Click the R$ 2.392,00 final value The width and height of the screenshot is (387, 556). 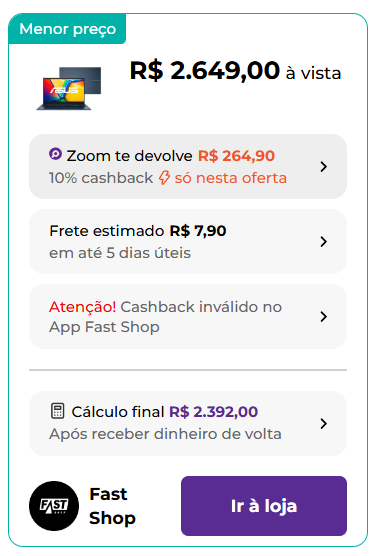click(214, 412)
